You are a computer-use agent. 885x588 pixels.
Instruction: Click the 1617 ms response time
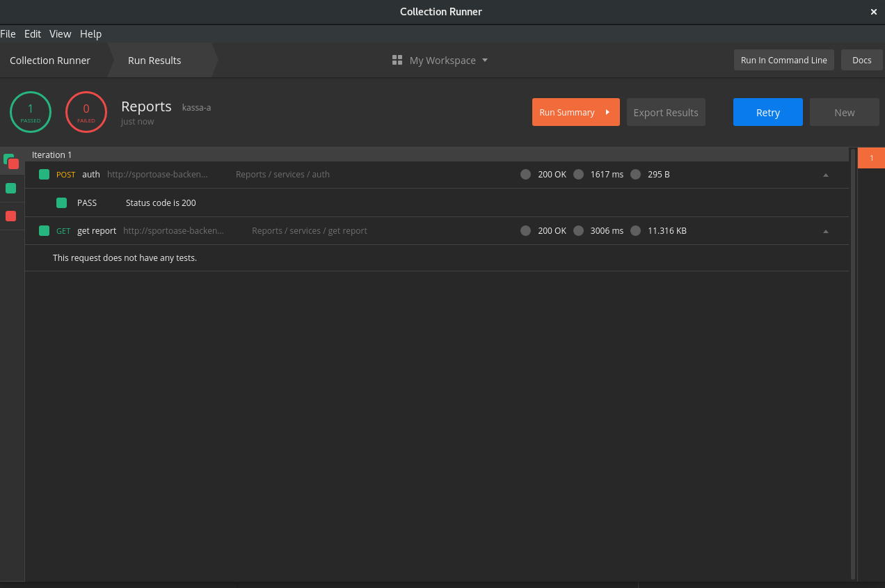point(607,174)
